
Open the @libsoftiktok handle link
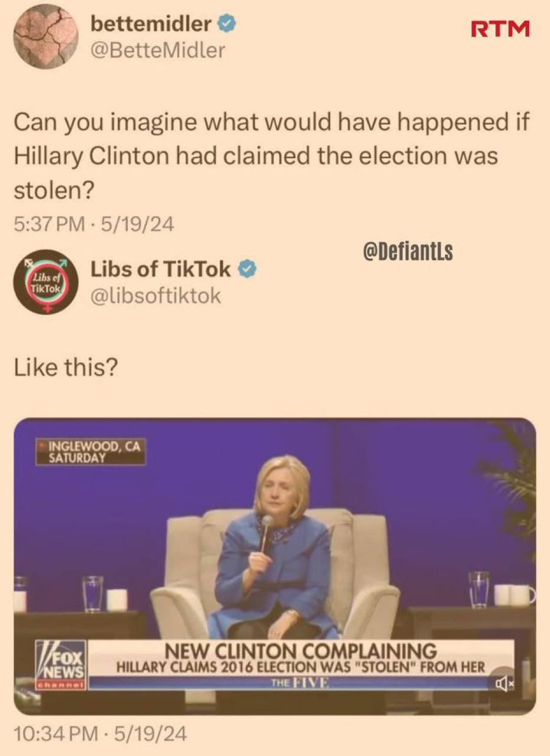pyautogui.click(x=156, y=296)
